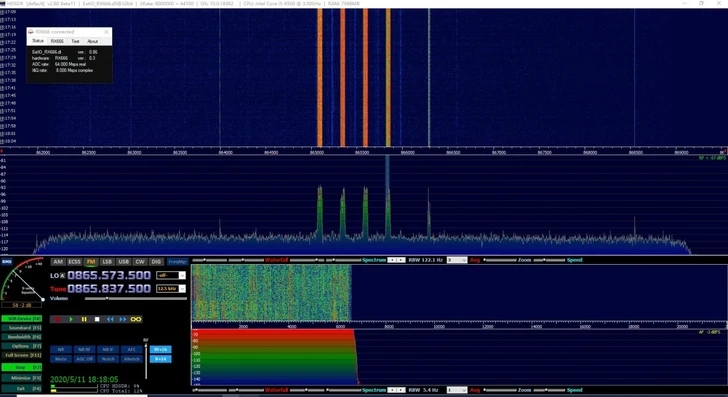Start recording with the red record button
The width and height of the screenshot is (728, 397).
coord(58,319)
